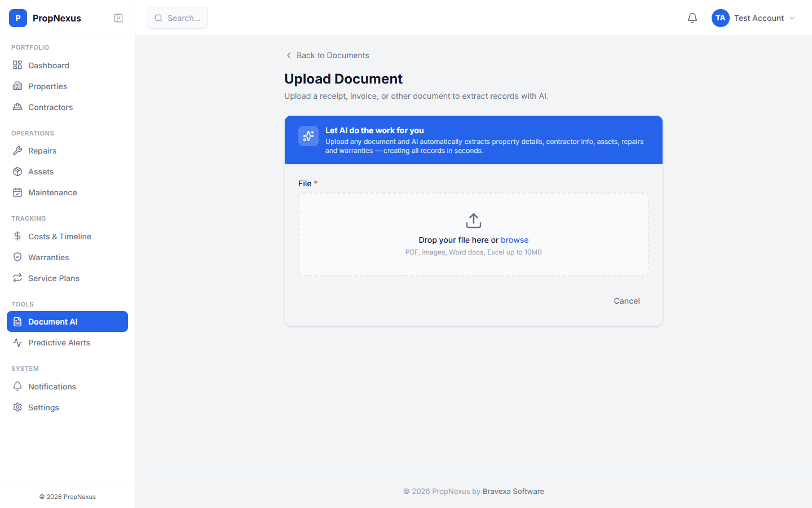Switch to the Document AI section
Viewport: 812px width, 508px height.
coord(54,321)
